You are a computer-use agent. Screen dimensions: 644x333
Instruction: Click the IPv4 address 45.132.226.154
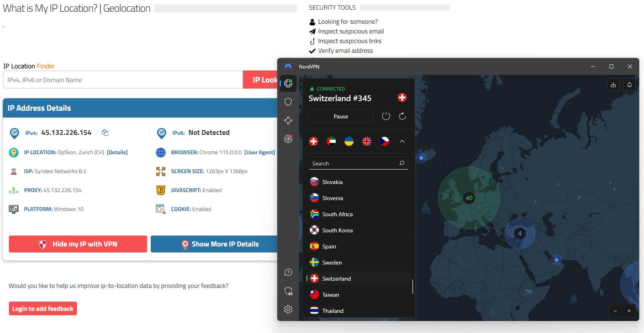click(66, 132)
